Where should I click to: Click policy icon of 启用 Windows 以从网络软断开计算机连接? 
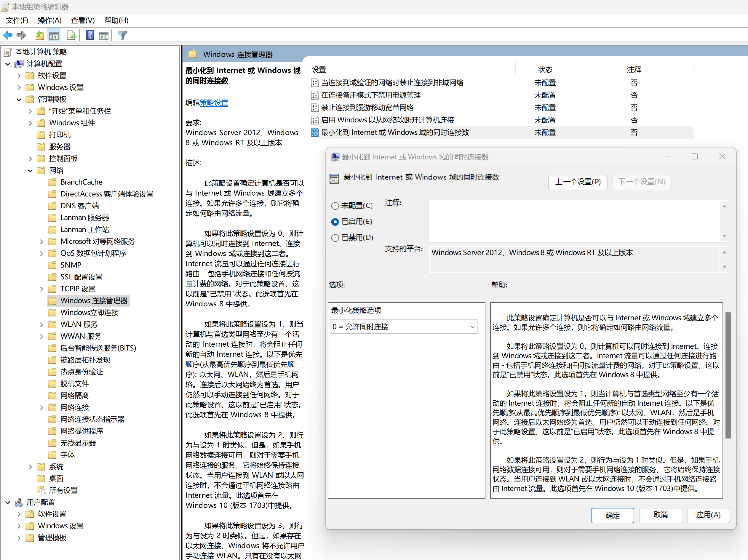coord(315,120)
